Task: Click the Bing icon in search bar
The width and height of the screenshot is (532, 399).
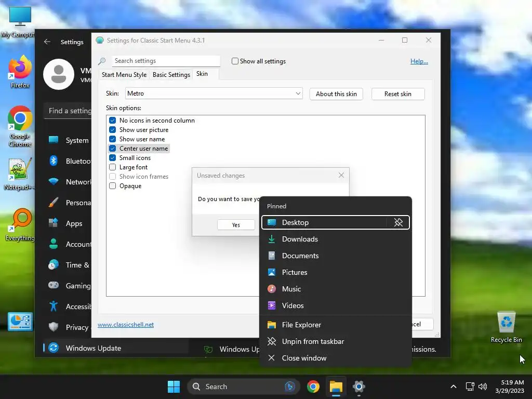Action: (x=289, y=387)
